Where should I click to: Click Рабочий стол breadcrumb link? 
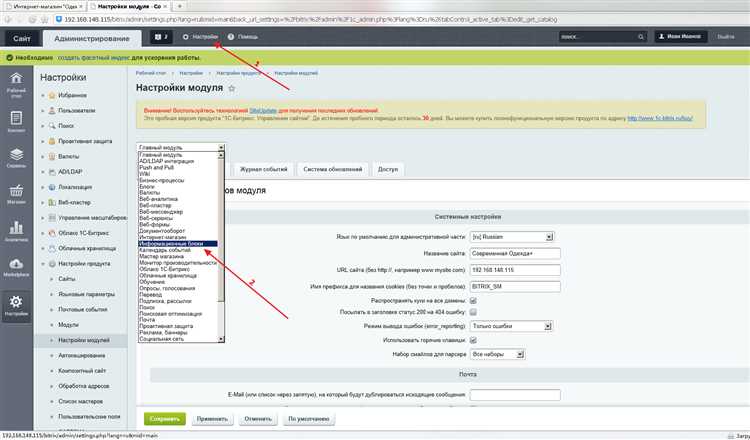tap(151, 73)
